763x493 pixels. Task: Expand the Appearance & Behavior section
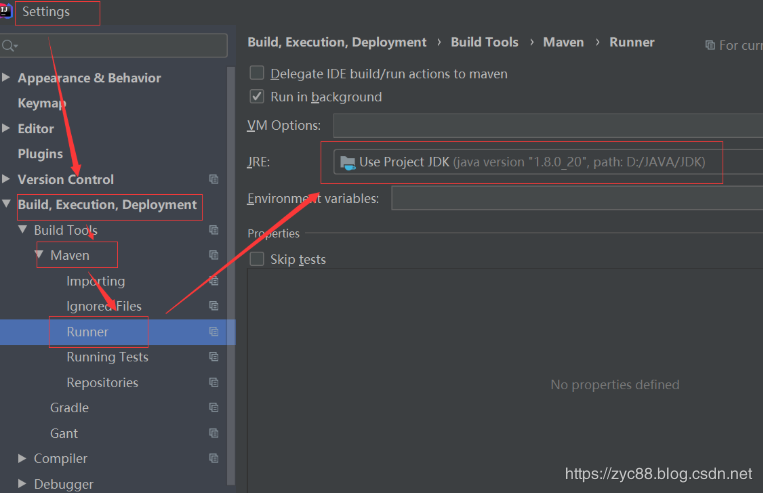click(8, 78)
